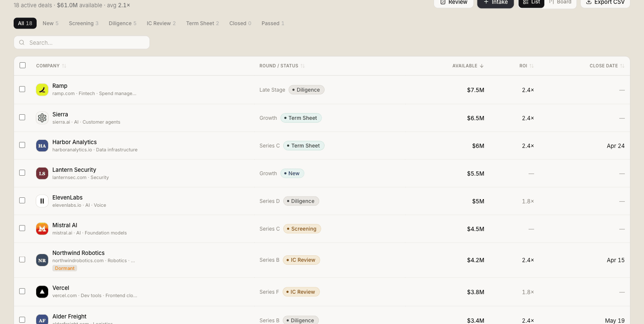This screenshot has width=644, height=324.
Task: Click the Vercel triangle logo
Action: point(42,292)
